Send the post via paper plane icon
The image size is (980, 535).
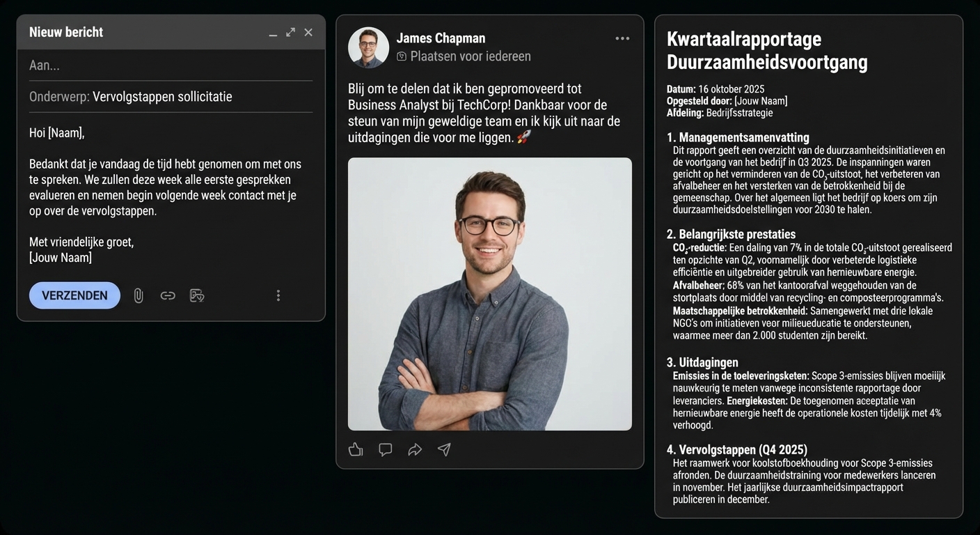[444, 449]
